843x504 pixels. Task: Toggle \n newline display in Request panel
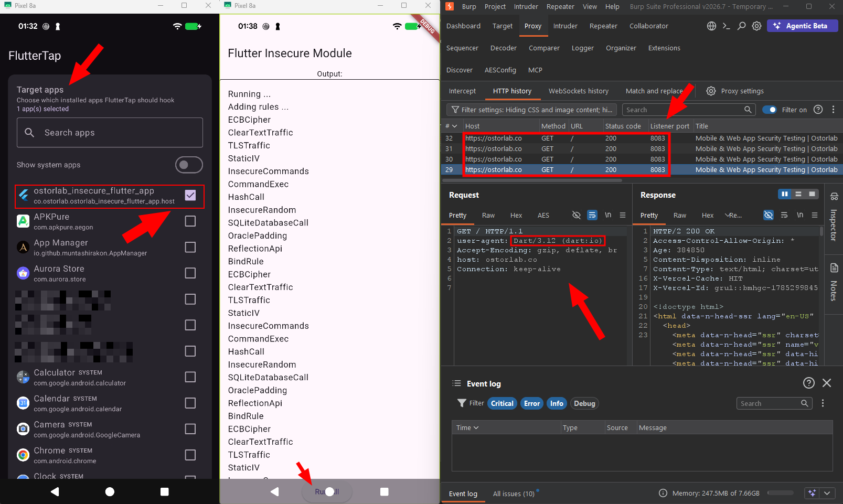[608, 215]
